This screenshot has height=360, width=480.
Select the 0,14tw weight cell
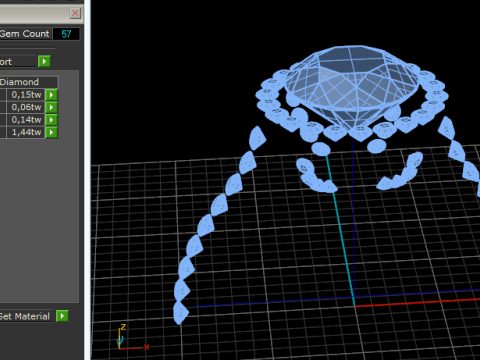tap(26, 120)
